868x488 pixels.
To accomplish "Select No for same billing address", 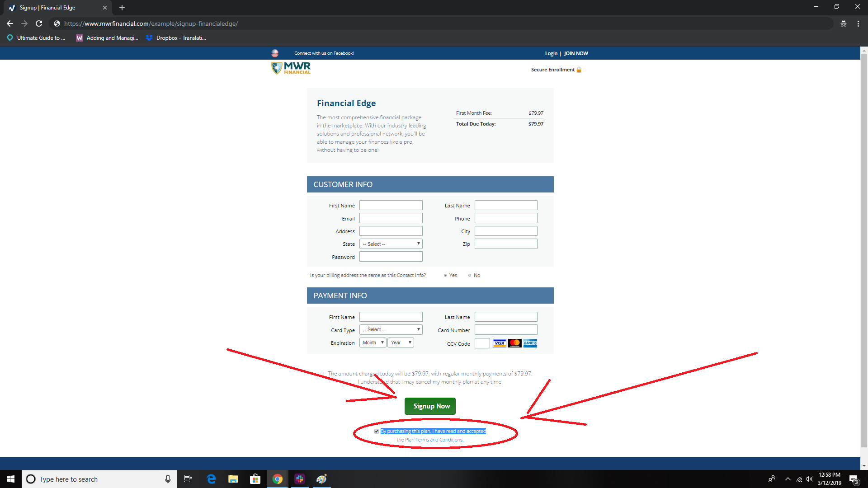I will (x=470, y=275).
